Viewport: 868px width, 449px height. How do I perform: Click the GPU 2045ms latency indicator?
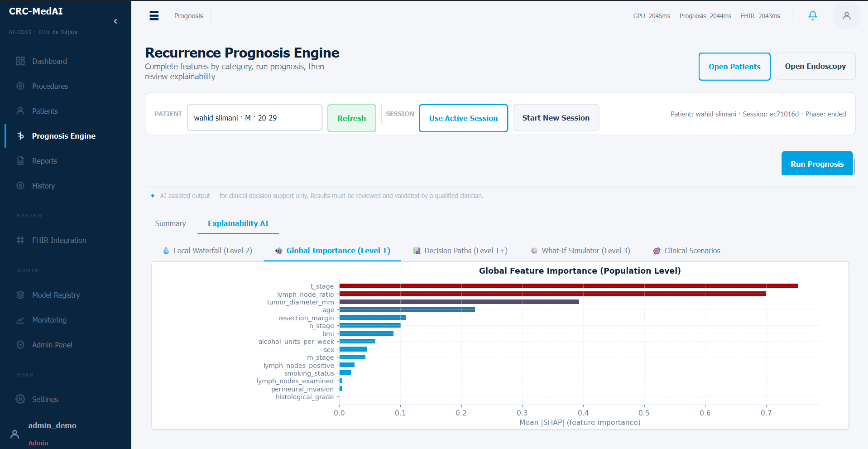pyautogui.click(x=652, y=16)
